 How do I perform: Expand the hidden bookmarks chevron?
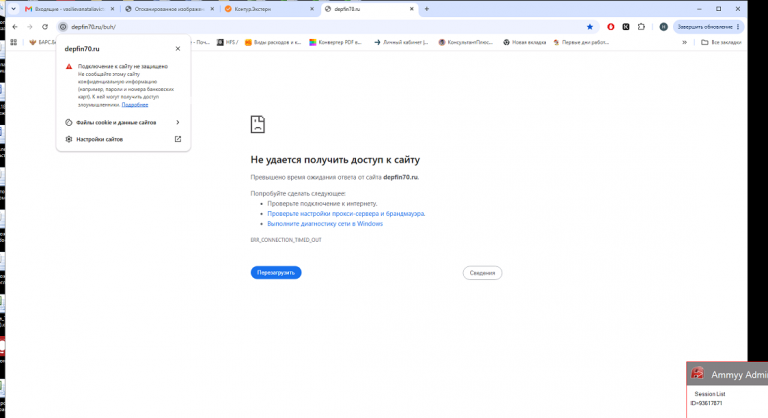coord(684,42)
